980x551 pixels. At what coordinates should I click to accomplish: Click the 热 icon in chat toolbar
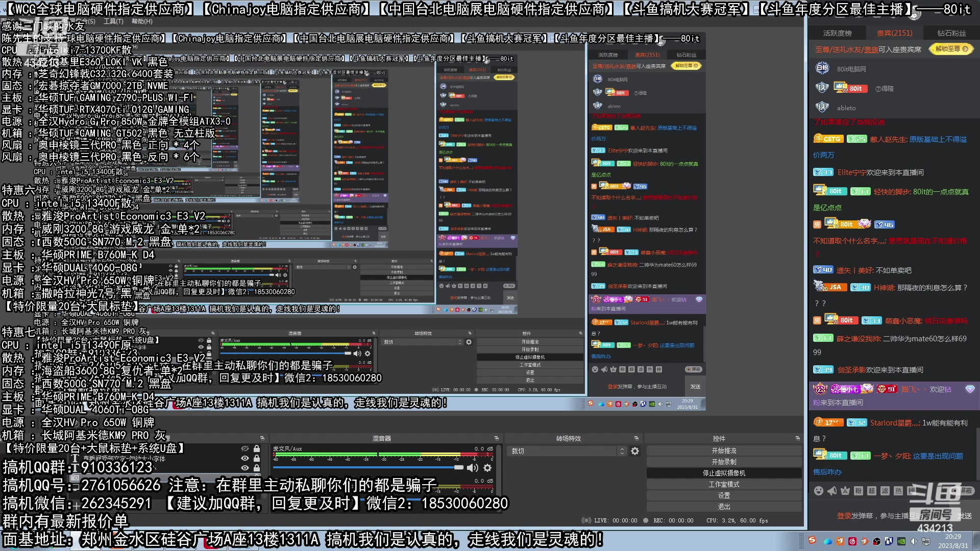coord(898,491)
